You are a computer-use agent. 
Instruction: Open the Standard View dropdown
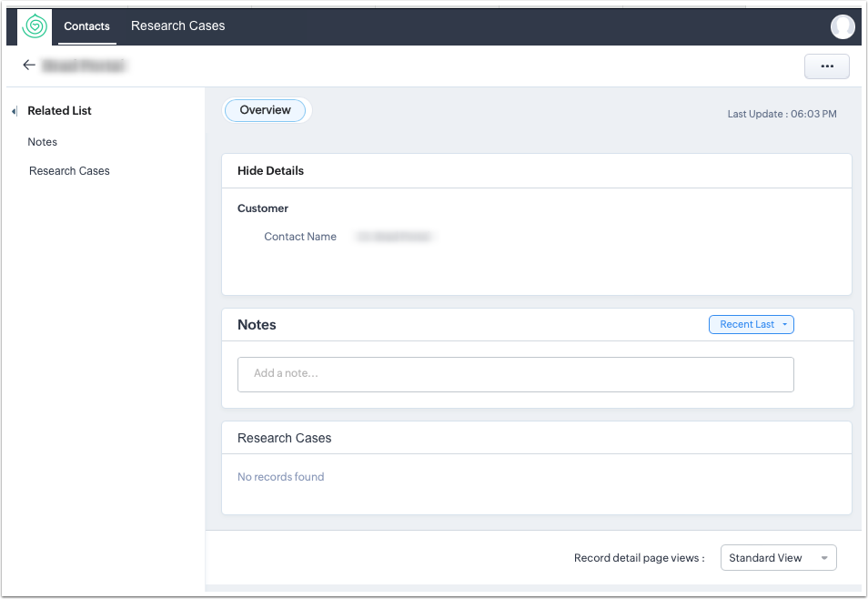[x=778, y=558]
